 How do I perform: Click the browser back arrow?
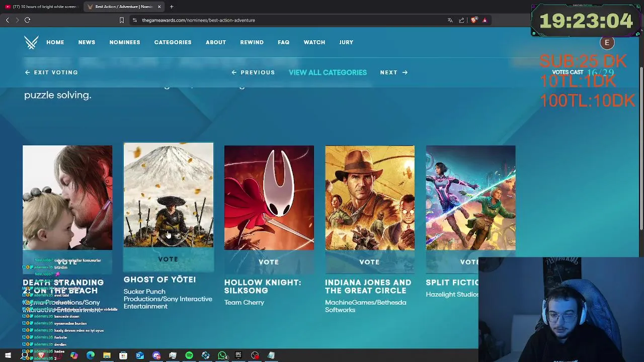7,20
